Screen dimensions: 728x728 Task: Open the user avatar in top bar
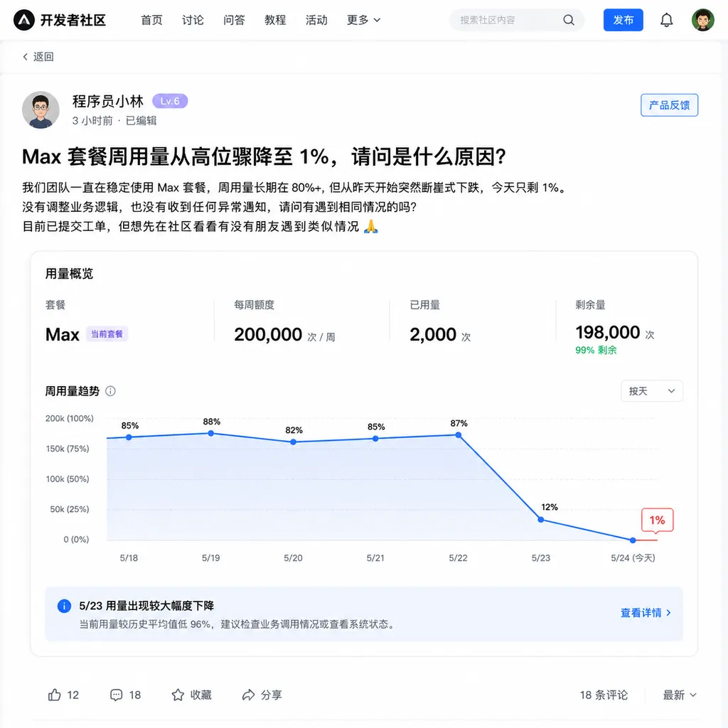702,20
